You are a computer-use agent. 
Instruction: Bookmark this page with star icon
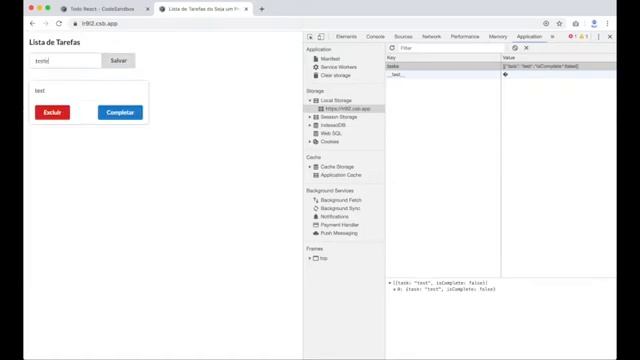click(559, 24)
